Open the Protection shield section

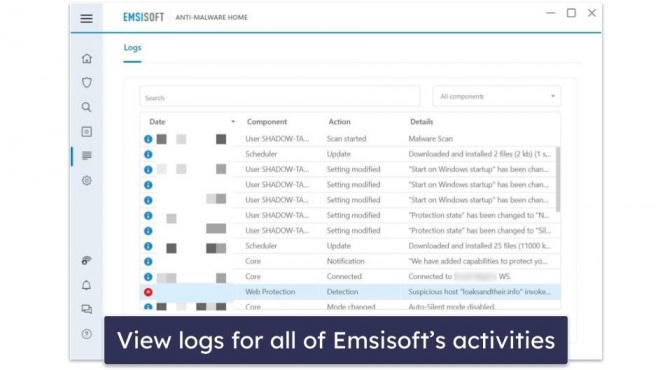[x=87, y=82]
